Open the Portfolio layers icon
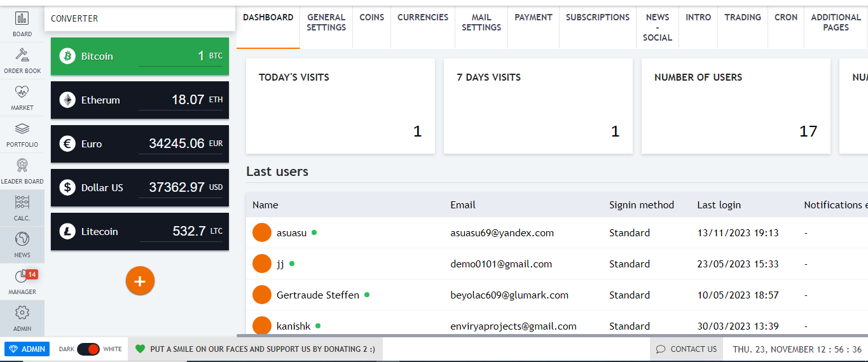868x362 pixels. (22, 130)
